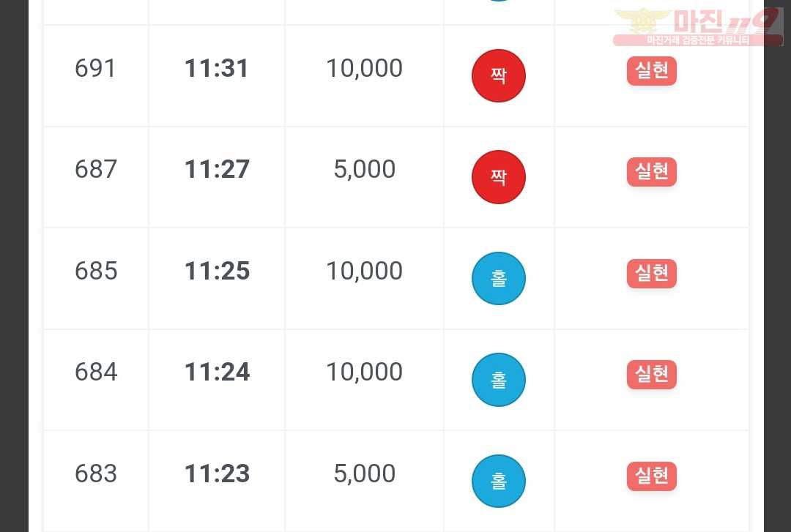Click the red 짝 circle in row 691

pyautogui.click(x=499, y=75)
